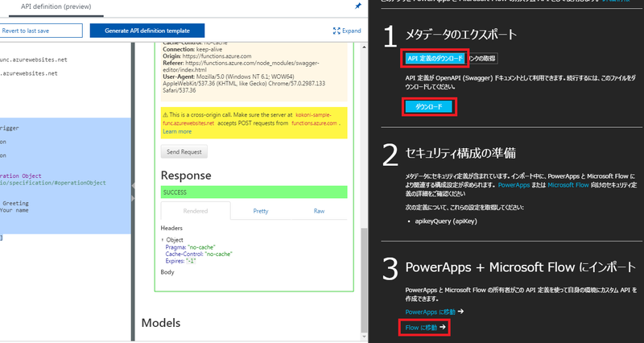
Task: Click the 'メタデータのエクスポート' heading
Action: [x=460, y=35]
